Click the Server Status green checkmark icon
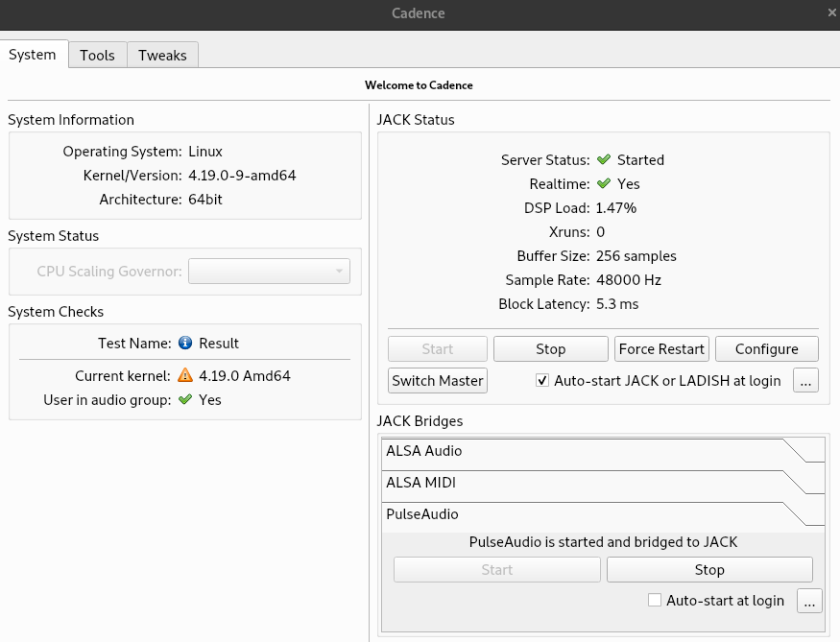Screen dimensions: 840x642 click(604, 160)
